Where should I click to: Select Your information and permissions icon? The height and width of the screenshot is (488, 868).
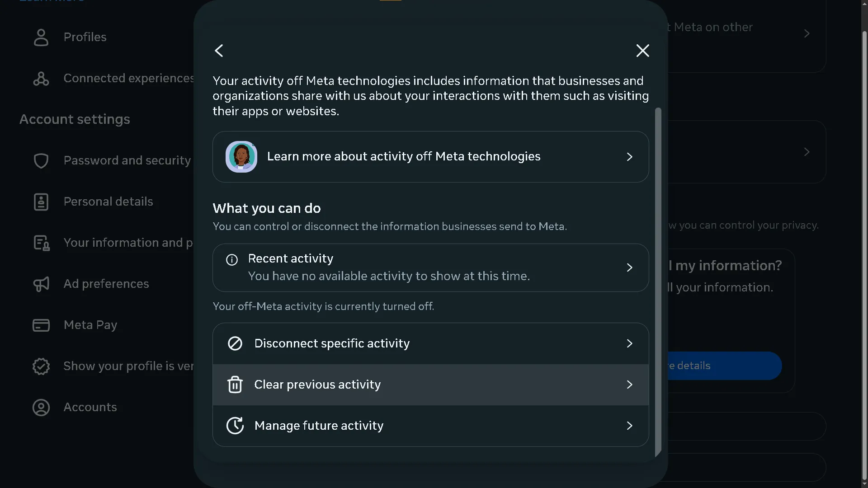tap(41, 243)
